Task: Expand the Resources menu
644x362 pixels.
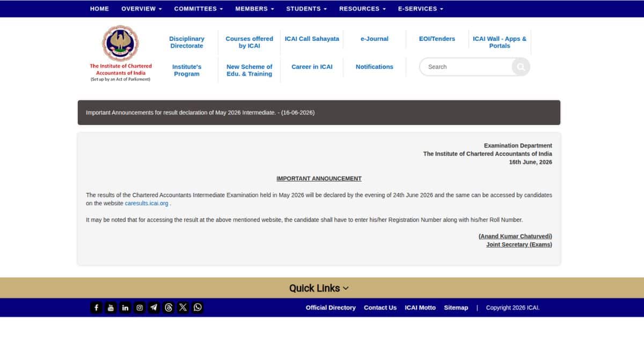Action: click(362, 9)
